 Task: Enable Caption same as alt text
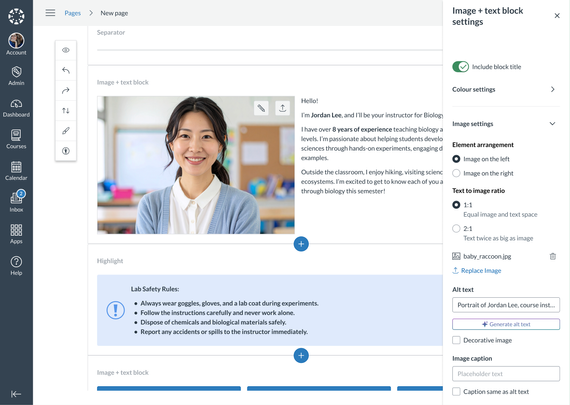[x=456, y=392]
